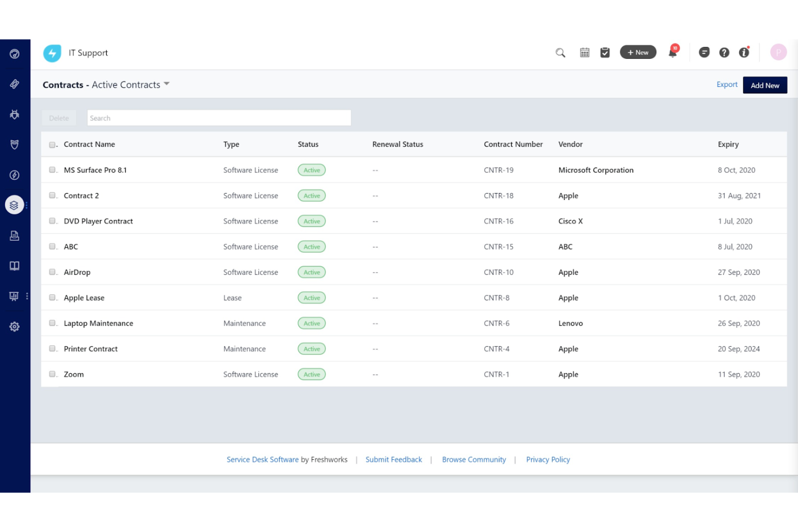The width and height of the screenshot is (798, 532).
Task: Open the Tickets icon in sidebar
Action: [15, 84]
